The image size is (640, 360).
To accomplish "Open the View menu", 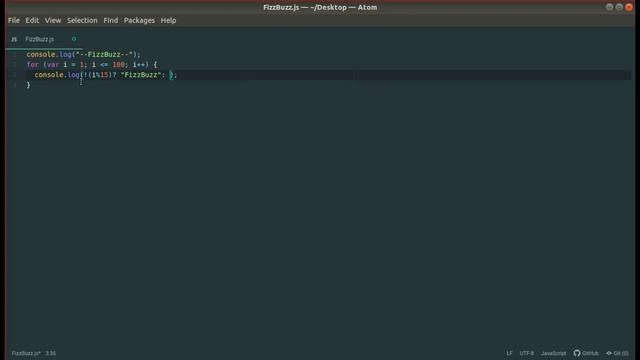I will pos(53,20).
